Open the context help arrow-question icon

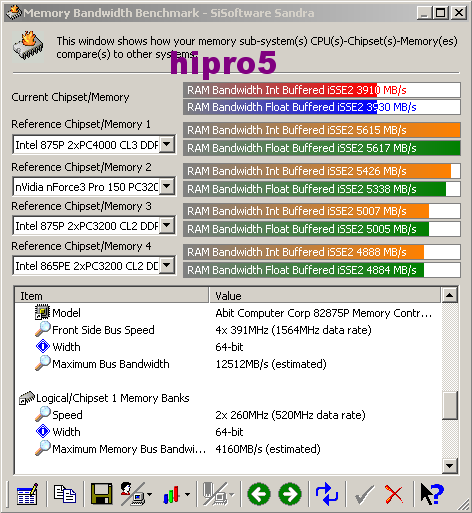coord(432,494)
